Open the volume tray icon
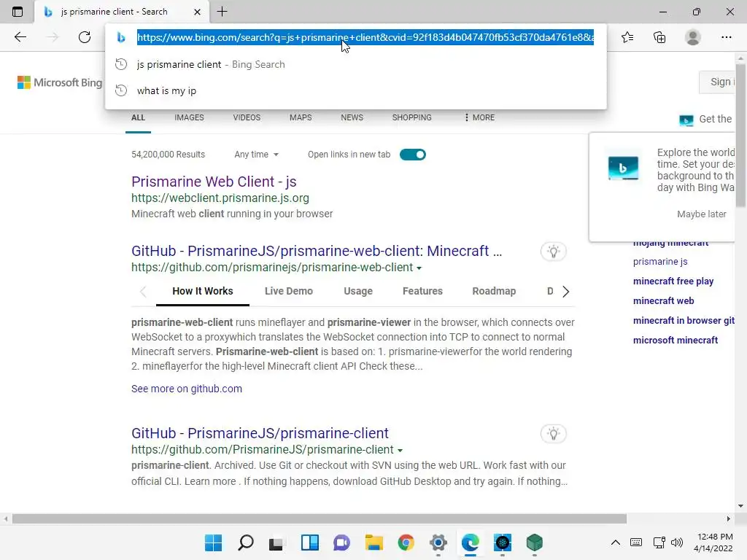The width and height of the screenshot is (747, 560). (x=676, y=542)
